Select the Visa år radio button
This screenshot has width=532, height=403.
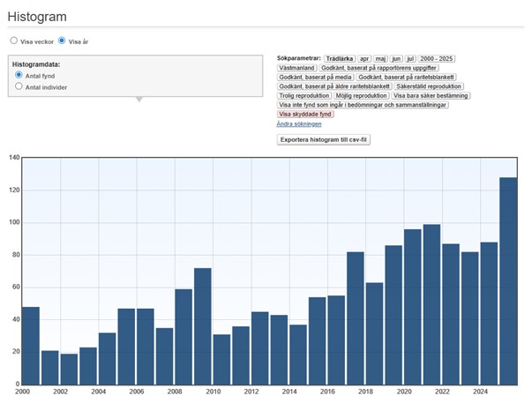(62, 41)
